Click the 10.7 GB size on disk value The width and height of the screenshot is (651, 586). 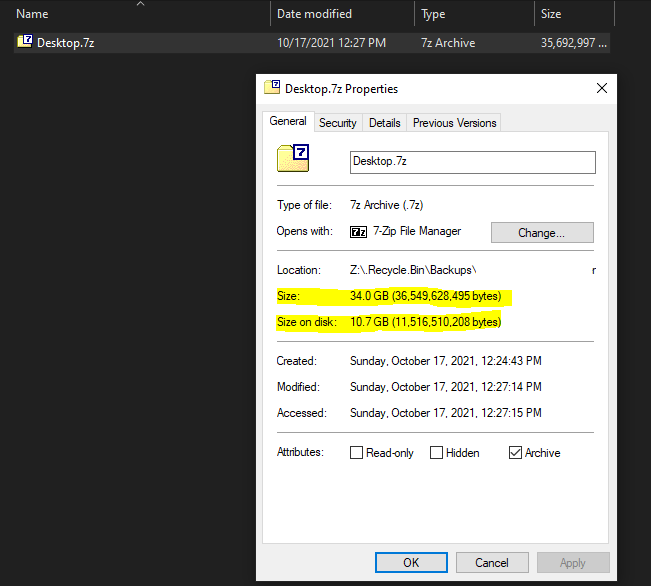(x=426, y=322)
